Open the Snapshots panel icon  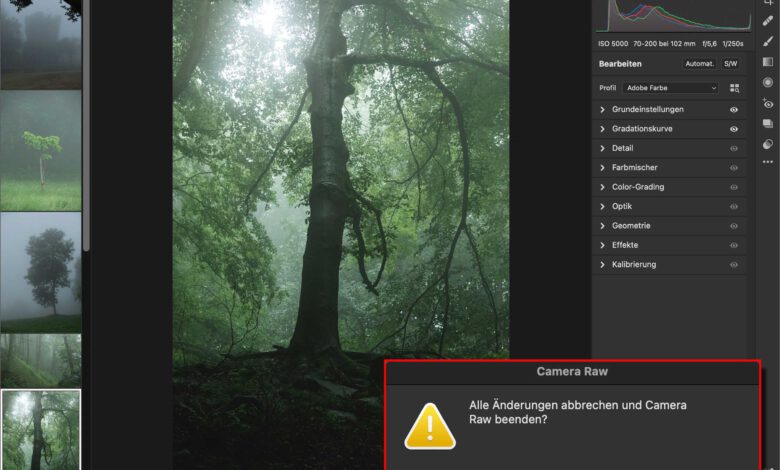768,123
